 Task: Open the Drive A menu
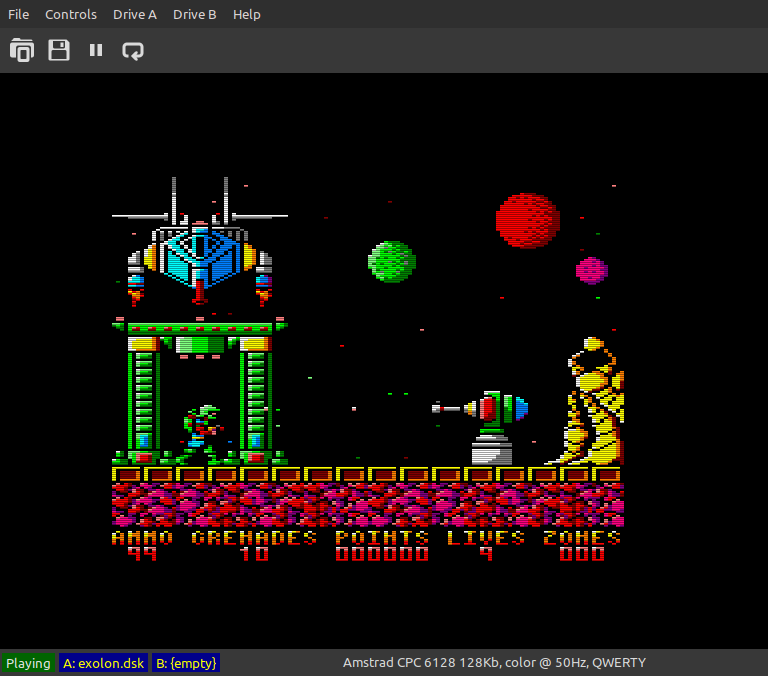pos(135,14)
